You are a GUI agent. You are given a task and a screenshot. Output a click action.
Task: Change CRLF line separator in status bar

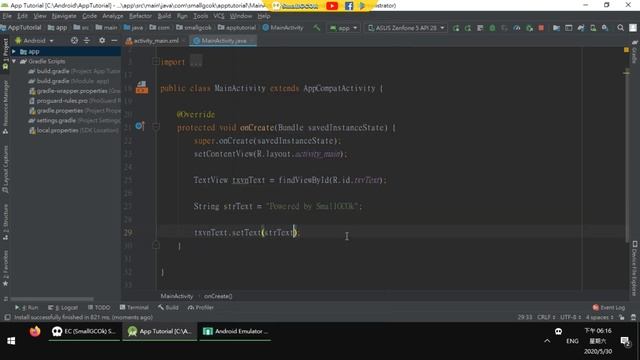(x=546, y=317)
